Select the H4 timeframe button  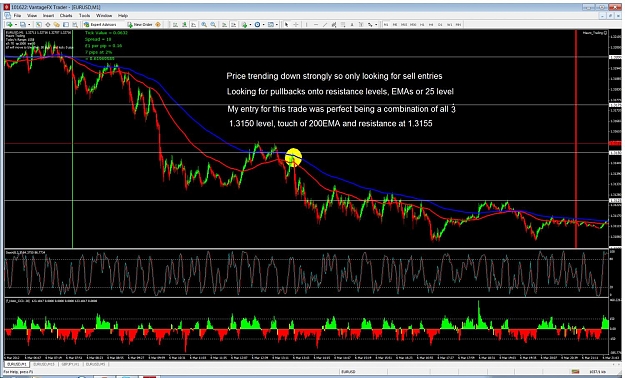pos(431,25)
